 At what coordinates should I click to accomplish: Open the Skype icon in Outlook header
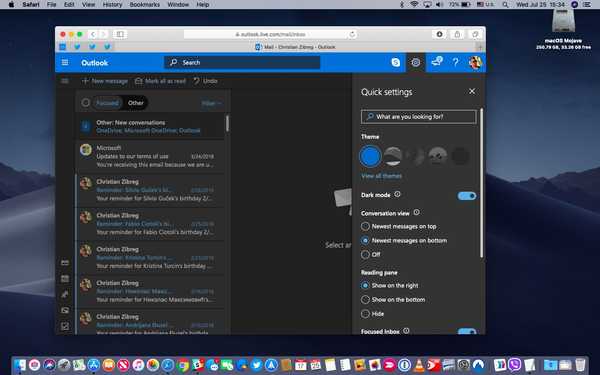coord(396,62)
